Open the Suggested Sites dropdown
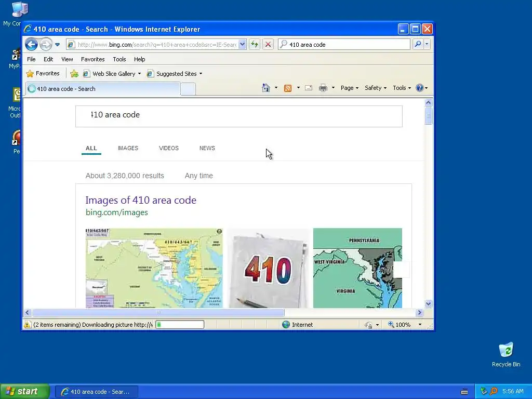 (x=175, y=74)
